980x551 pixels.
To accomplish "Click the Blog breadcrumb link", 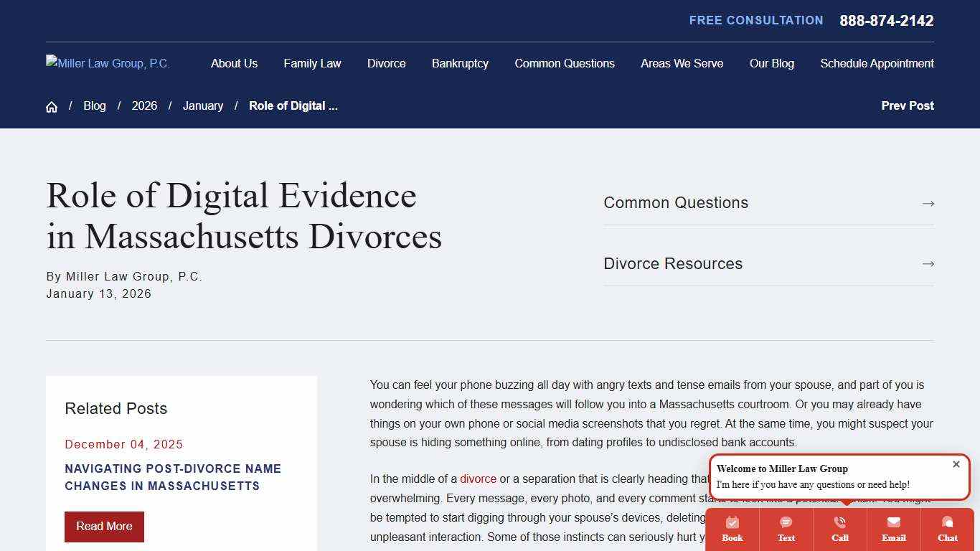I will click(95, 105).
